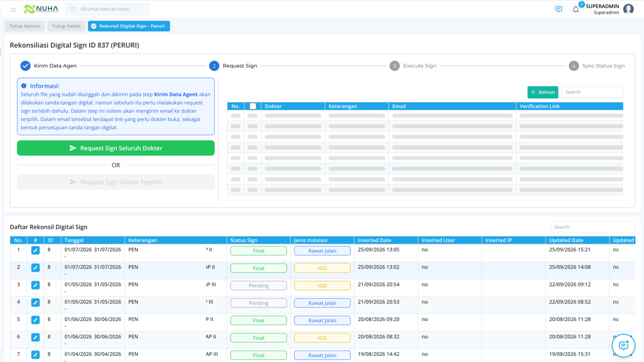Click the IGD badge in row 2

coord(322,268)
